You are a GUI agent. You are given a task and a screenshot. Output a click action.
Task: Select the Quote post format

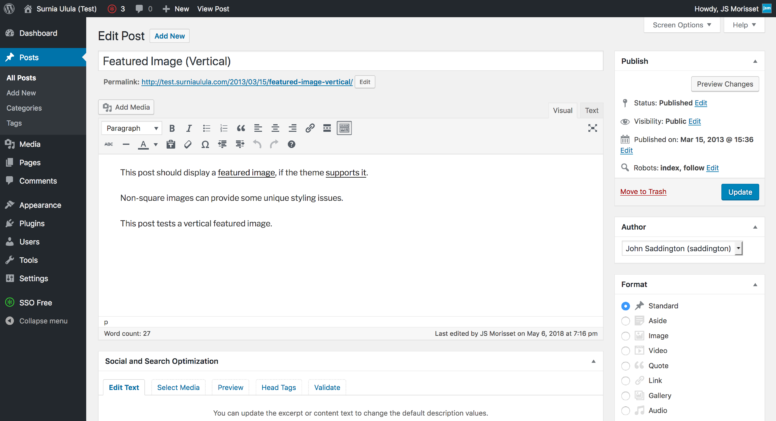click(x=626, y=366)
